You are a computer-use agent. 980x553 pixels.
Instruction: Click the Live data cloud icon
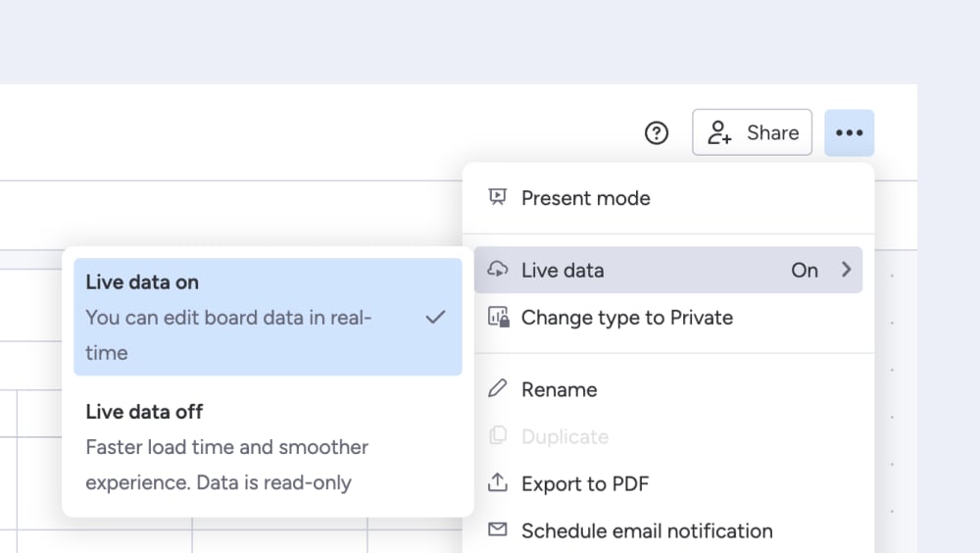tap(498, 269)
